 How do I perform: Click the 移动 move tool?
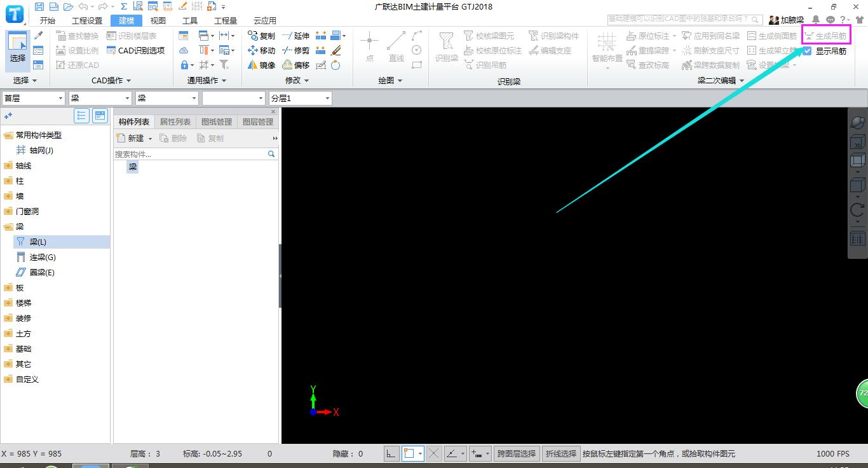click(x=261, y=50)
